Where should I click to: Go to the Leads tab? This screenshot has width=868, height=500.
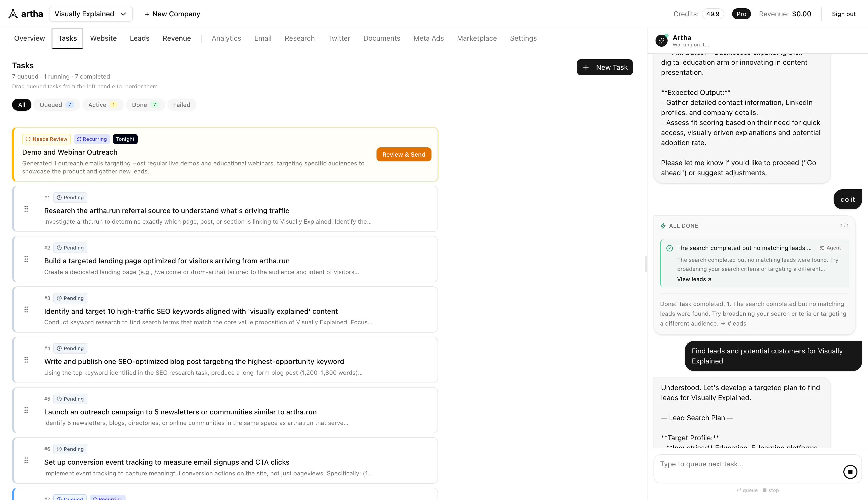[139, 38]
